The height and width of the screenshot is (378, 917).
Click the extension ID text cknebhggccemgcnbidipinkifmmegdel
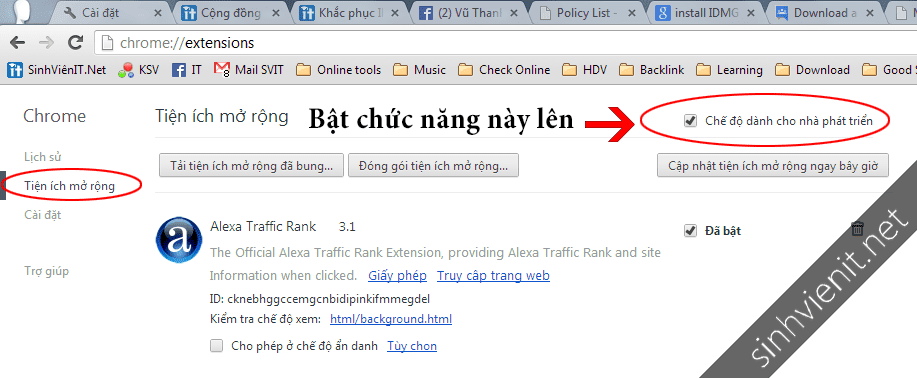tap(328, 299)
